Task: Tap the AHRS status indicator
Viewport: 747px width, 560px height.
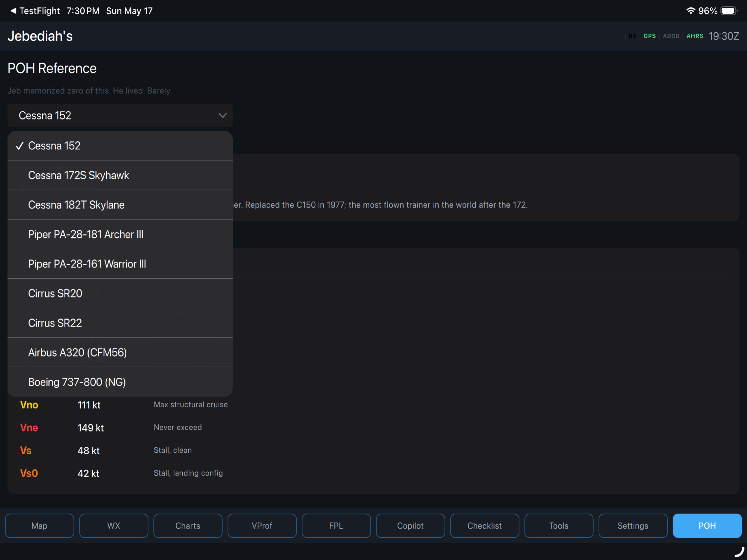Action: (695, 36)
